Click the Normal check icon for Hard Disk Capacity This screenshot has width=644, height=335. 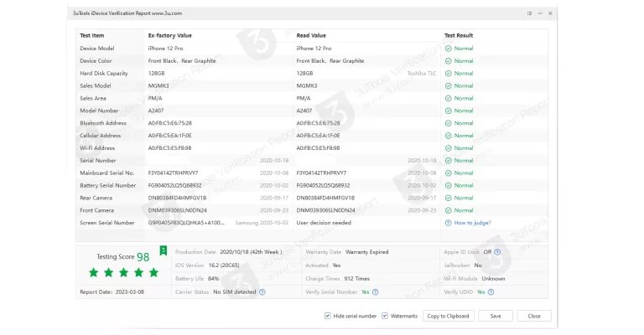click(448, 74)
